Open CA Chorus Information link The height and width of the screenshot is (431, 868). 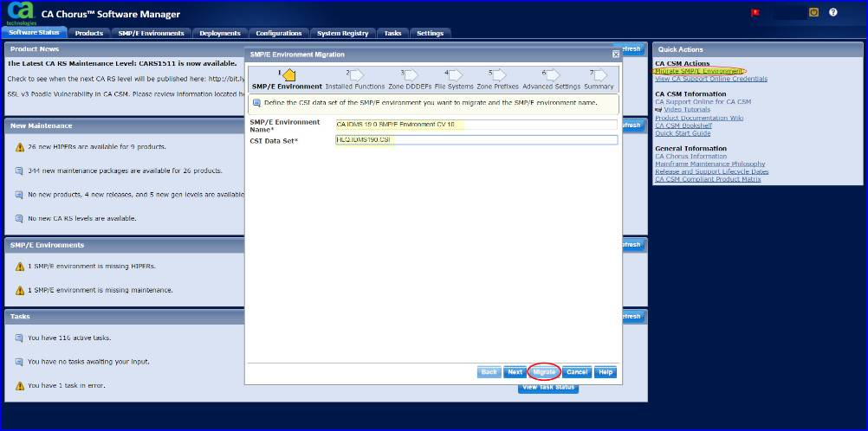690,156
